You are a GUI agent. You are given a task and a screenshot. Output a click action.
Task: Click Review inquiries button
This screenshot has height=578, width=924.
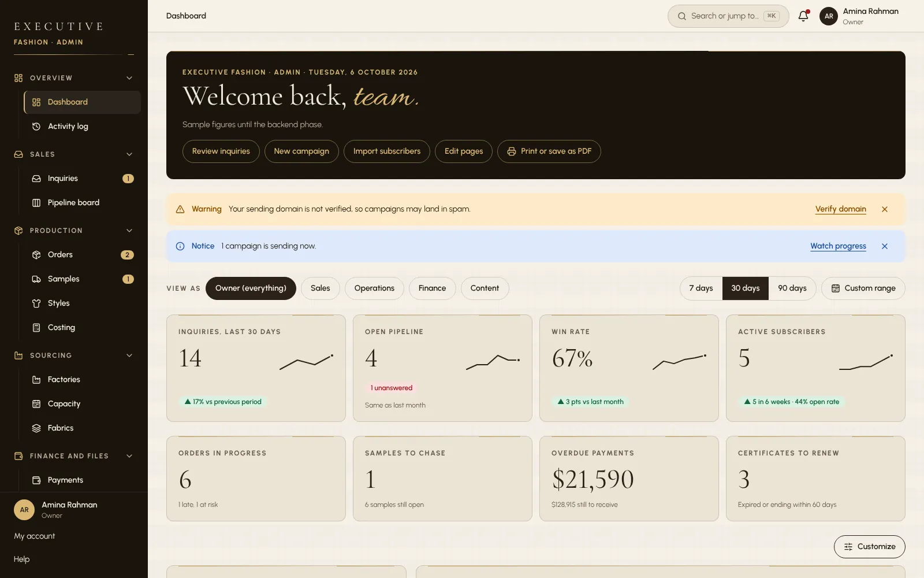[x=221, y=151]
